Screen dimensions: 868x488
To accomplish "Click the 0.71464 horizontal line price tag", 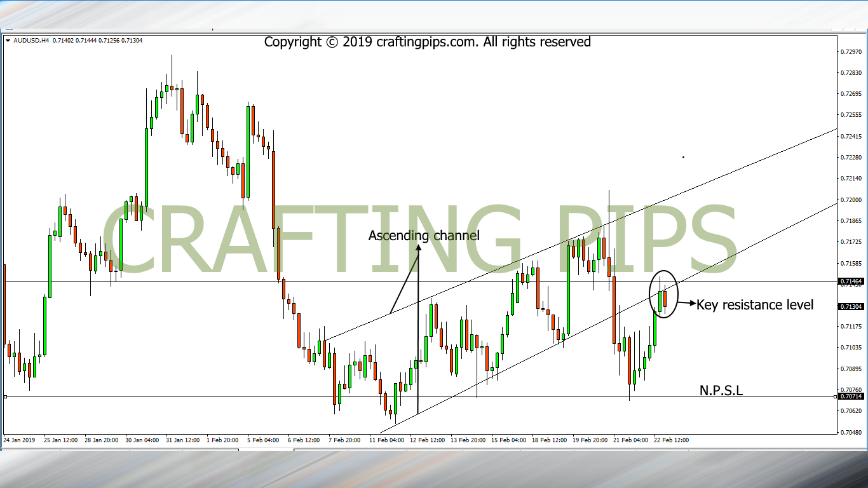I will [x=851, y=281].
